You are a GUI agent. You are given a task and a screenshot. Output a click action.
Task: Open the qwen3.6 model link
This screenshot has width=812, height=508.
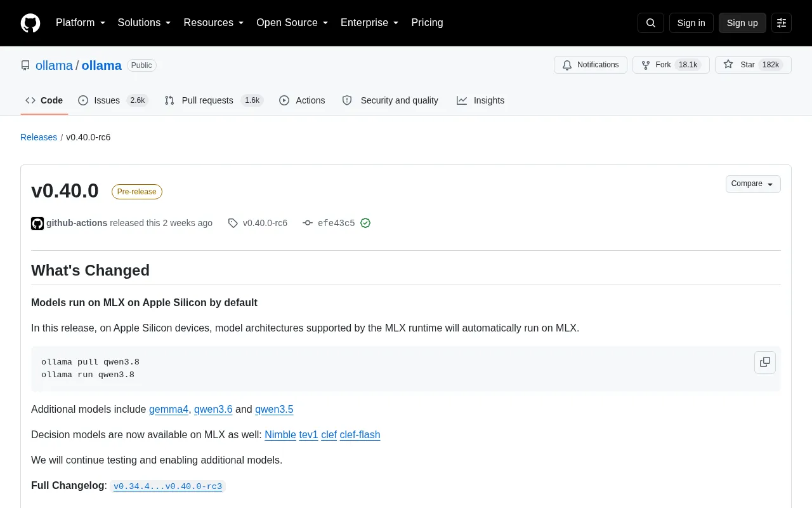tap(213, 410)
